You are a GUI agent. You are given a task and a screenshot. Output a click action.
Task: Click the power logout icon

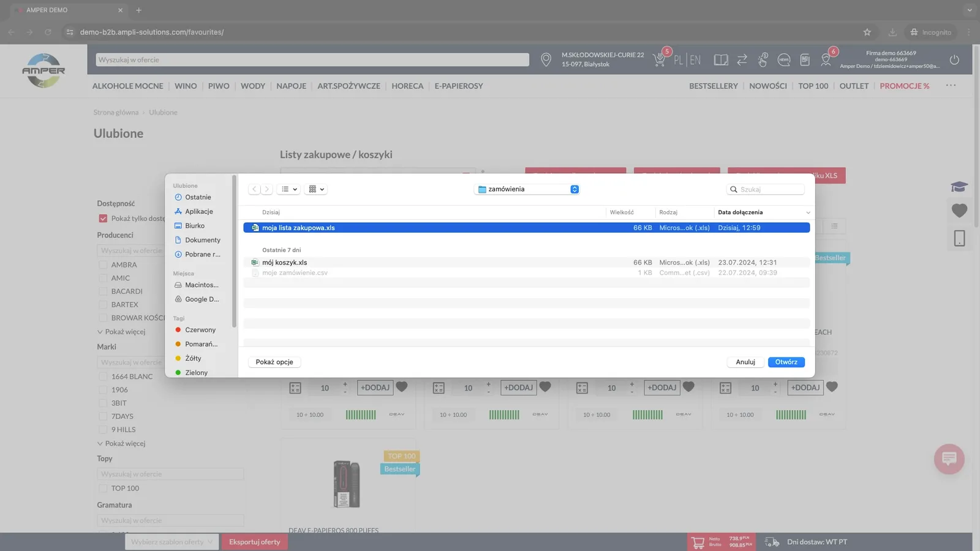coord(954,59)
